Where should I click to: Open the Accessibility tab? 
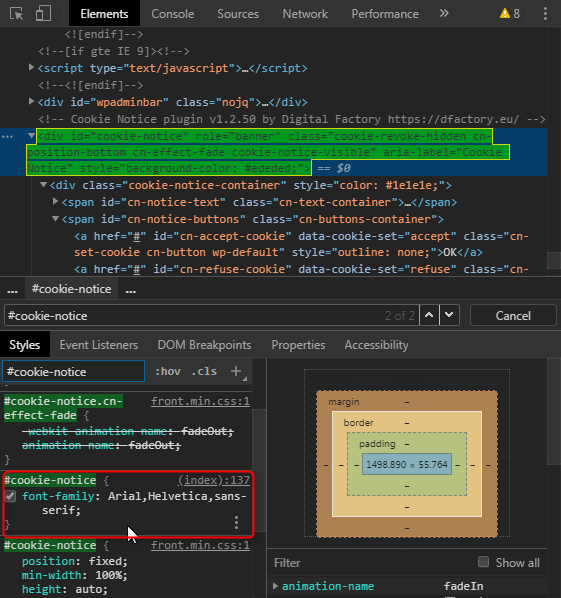(x=376, y=345)
